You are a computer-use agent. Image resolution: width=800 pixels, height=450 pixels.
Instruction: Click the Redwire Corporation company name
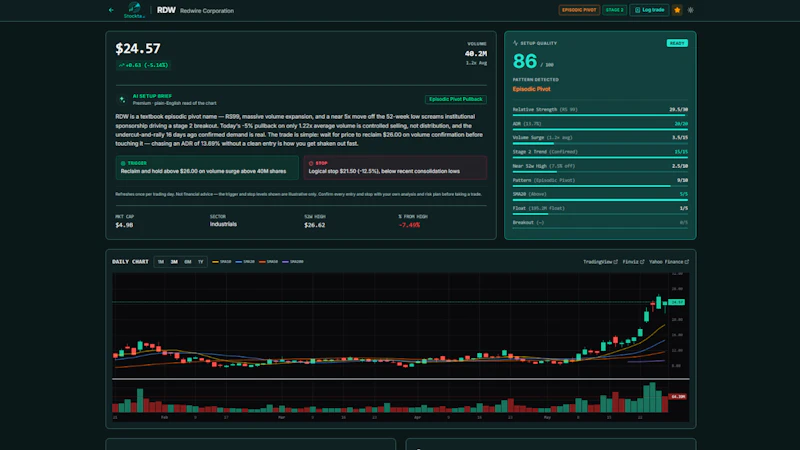207,11
